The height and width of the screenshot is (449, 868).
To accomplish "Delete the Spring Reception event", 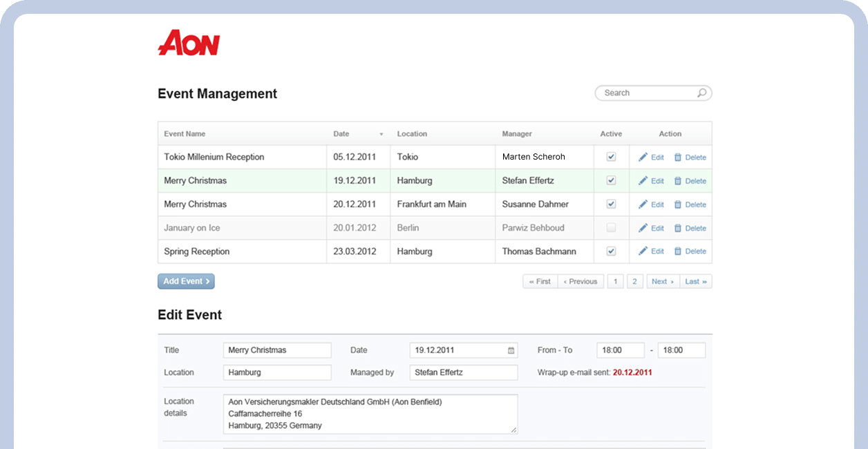I will pos(690,251).
